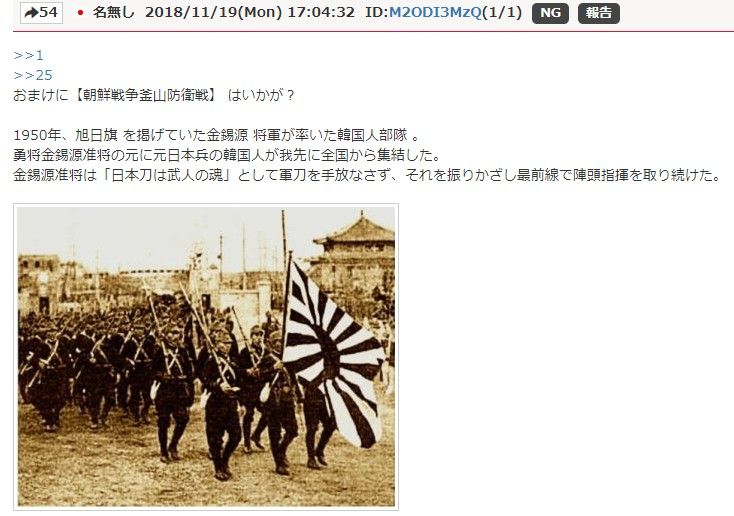
Task: Follow the >>1 anchor link
Action: click(29, 55)
